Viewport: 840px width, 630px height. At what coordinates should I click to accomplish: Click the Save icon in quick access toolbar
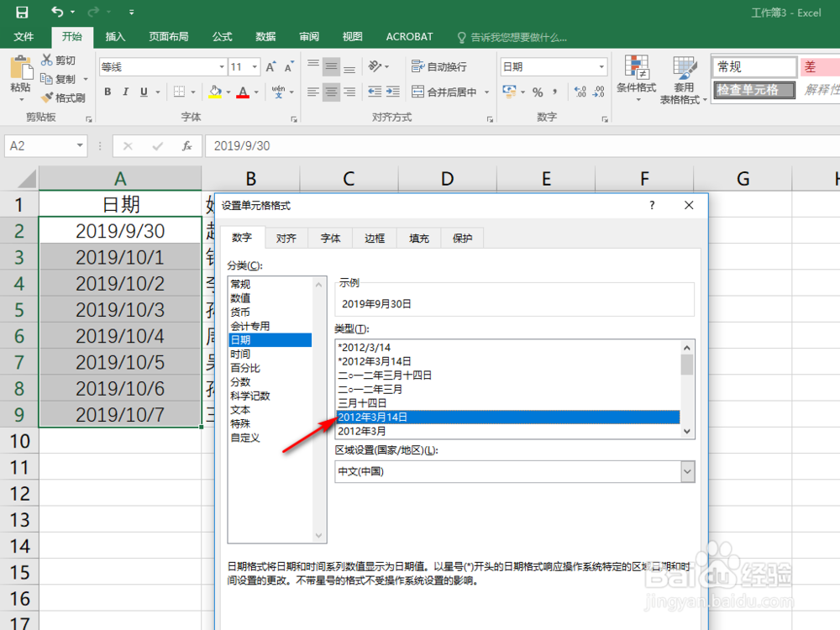[22, 12]
